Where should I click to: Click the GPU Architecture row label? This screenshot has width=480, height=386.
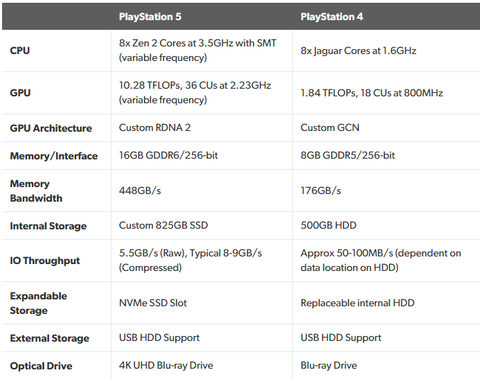tap(51, 128)
